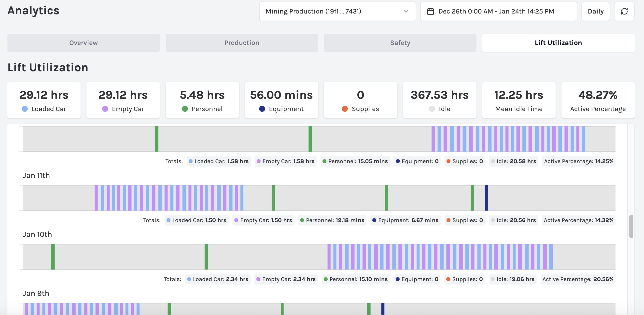Click the calendar icon in date range
644x315 pixels.
coord(430,11)
